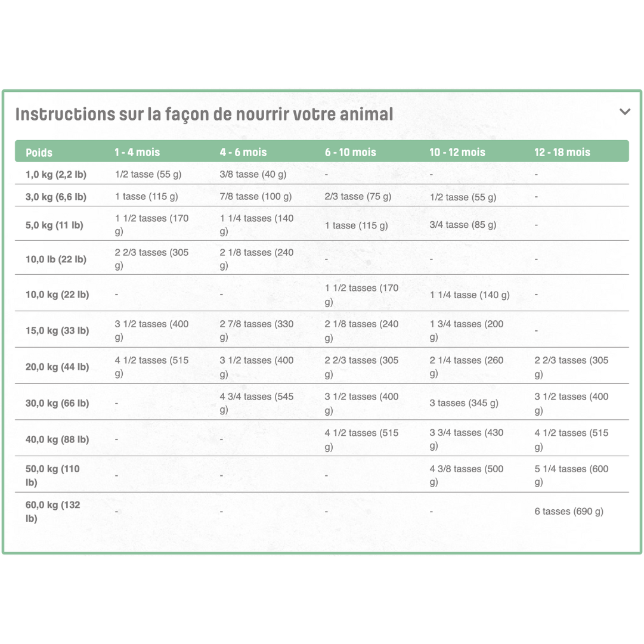
Task: Select the 4 - 6 mois column header
Action: [x=243, y=153]
